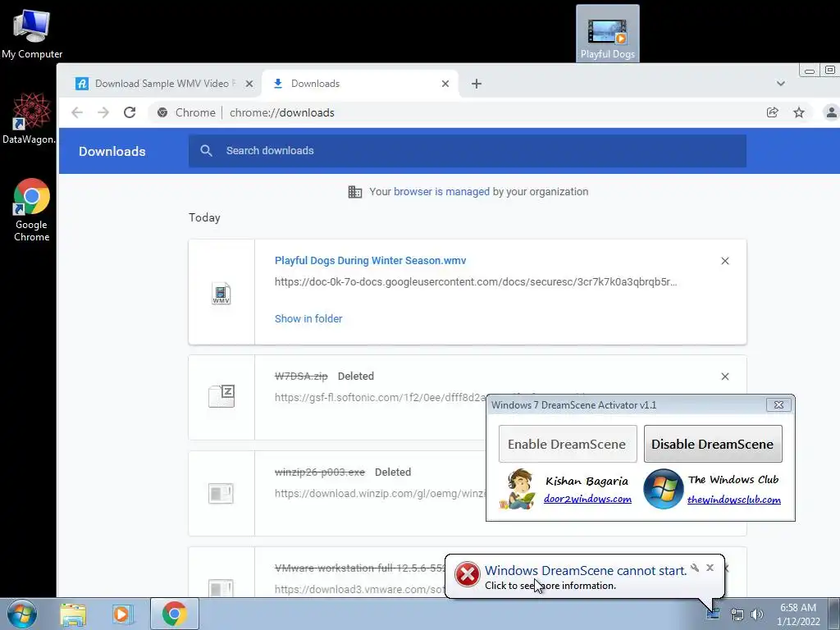Close the DreamScene Activator window

point(779,405)
